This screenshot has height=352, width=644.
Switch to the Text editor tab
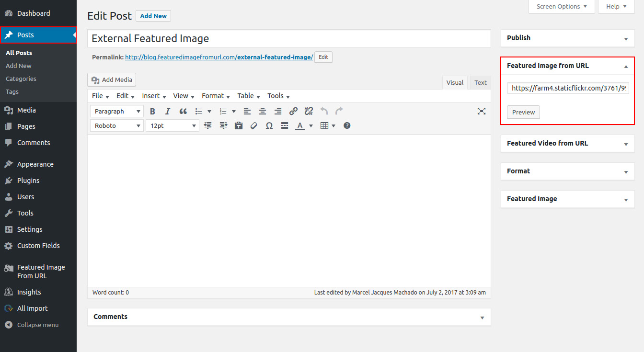click(x=480, y=82)
